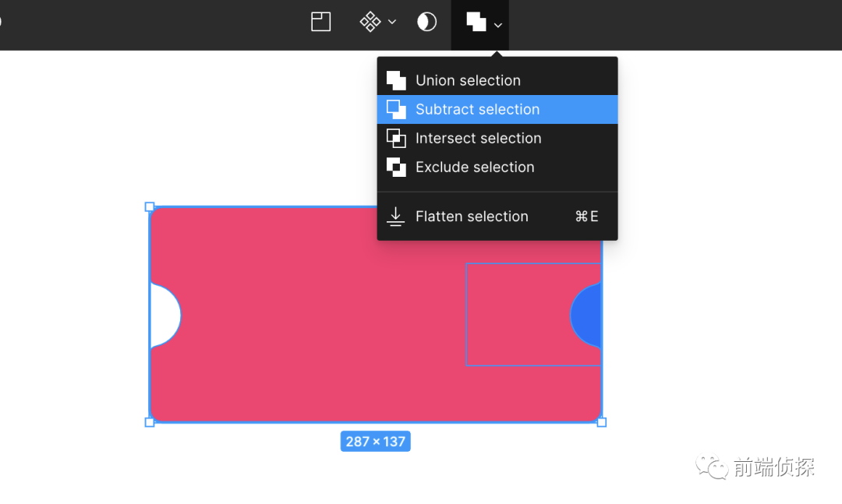Click the Intersect selection icon
This screenshot has width=842, height=504.
[396, 139]
